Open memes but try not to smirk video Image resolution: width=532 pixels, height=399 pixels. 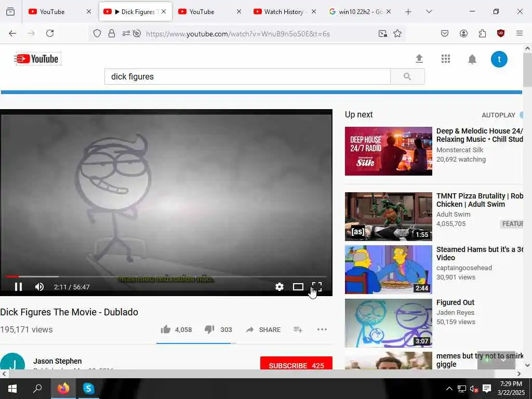point(480,360)
